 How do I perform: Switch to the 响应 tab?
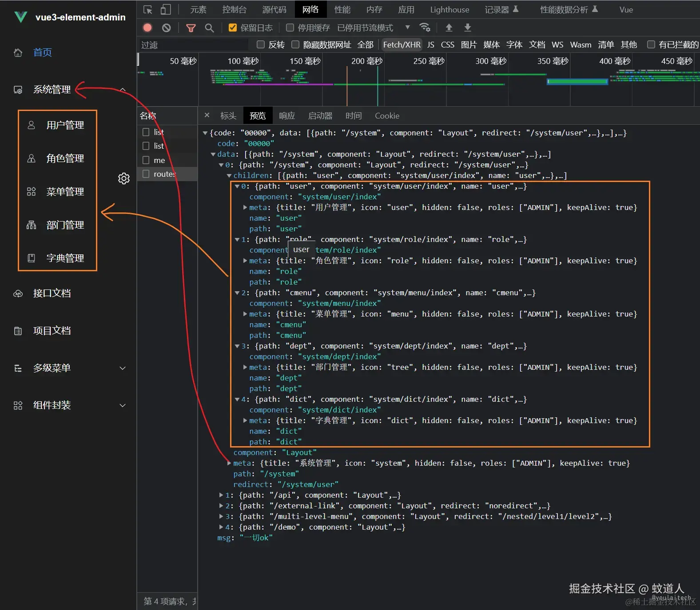pyautogui.click(x=286, y=116)
